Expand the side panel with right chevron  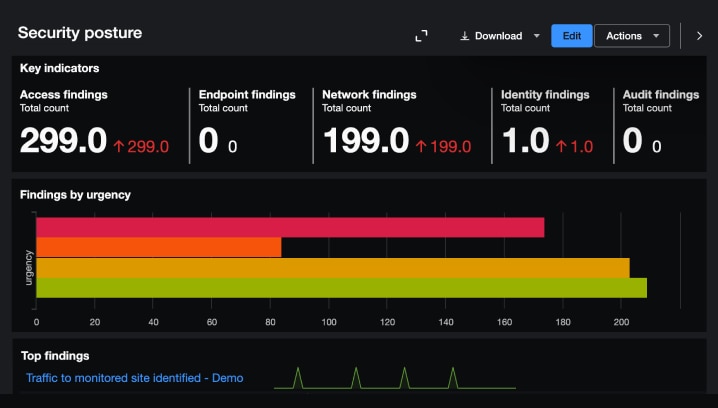coord(699,36)
